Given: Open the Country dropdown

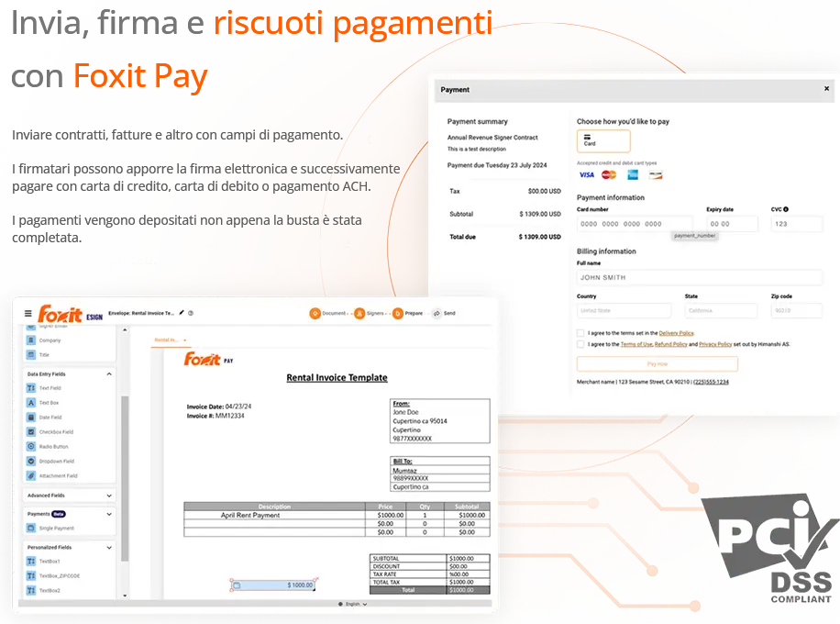Looking at the screenshot, I should click(624, 310).
